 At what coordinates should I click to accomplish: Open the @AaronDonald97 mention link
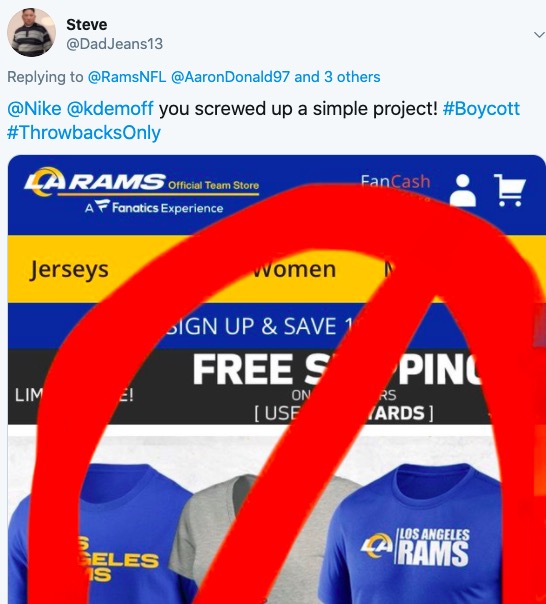click(x=230, y=77)
